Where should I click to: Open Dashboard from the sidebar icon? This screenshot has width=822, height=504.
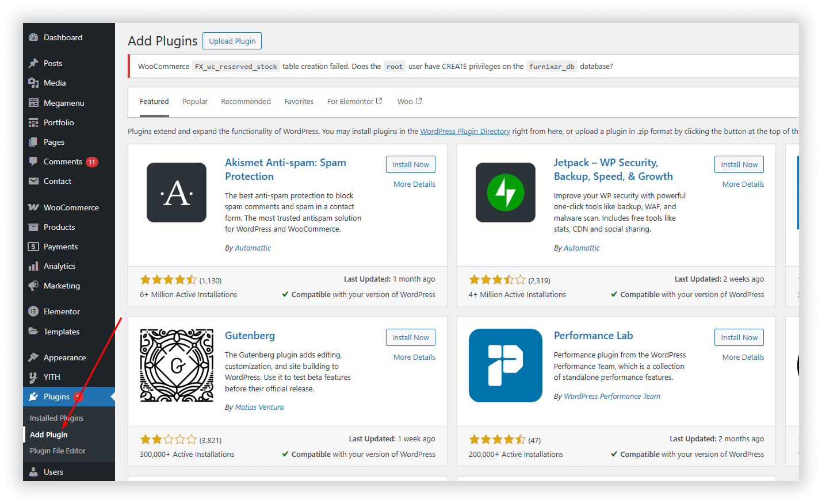(33, 37)
